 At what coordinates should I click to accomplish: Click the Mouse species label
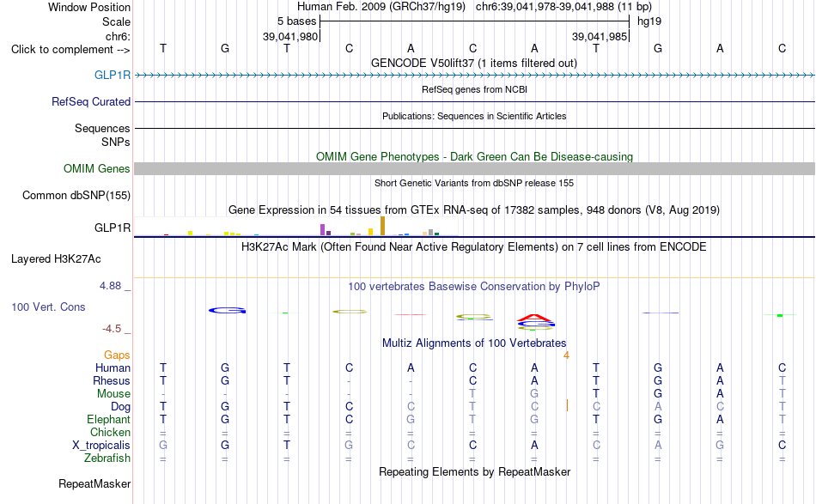click(x=113, y=394)
